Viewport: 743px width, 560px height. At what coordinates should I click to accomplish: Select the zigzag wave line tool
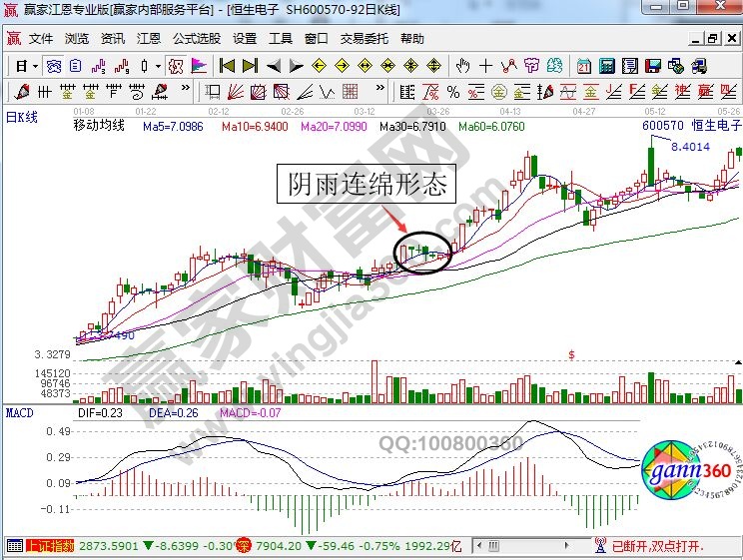(x=508, y=66)
